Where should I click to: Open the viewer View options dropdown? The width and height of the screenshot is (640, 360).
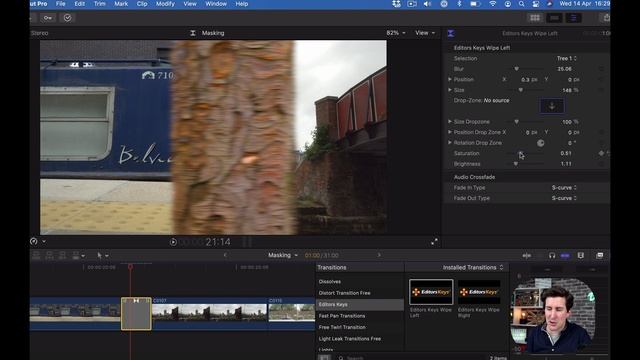pos(424,33)
